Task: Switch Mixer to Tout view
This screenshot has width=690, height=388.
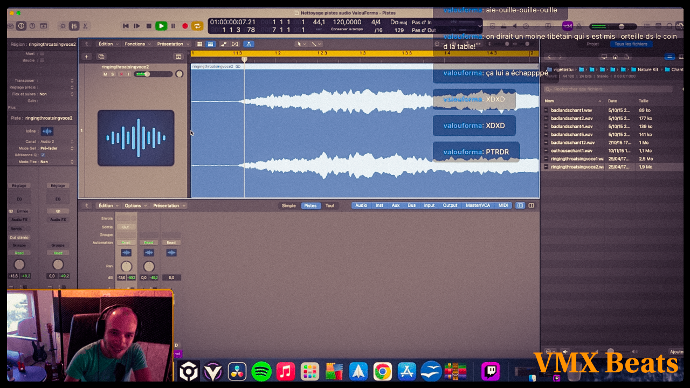Action: (330, 206)
